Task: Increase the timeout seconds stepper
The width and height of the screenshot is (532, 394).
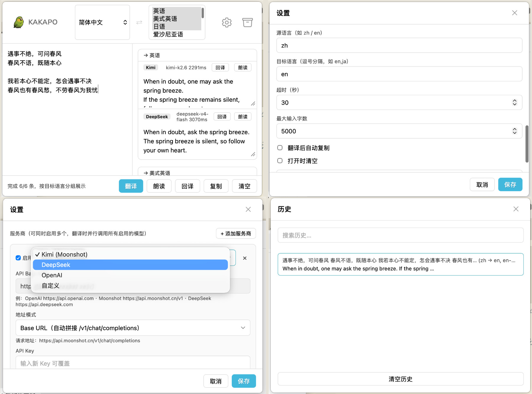Action: [515, 101]
